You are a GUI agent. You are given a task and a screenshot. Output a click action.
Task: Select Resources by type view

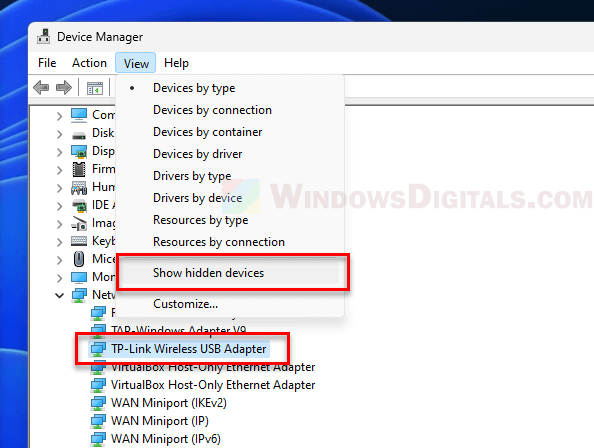tap(230, 220)
